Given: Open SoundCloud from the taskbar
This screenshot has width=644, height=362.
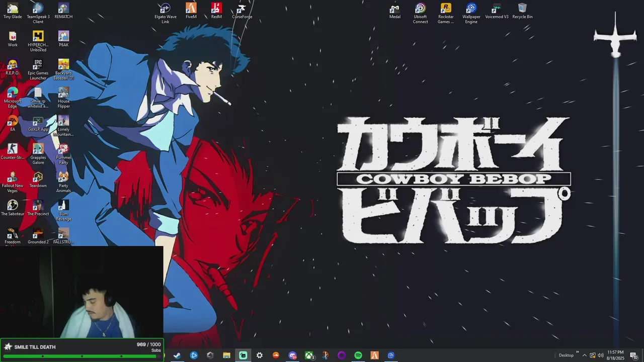Looking at the screenshot, I should [276, 355].
